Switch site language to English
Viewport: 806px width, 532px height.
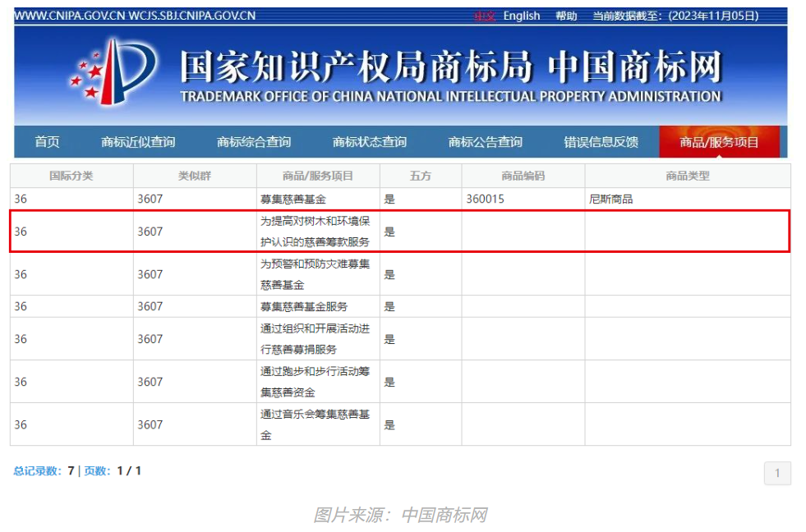point(521,16)
